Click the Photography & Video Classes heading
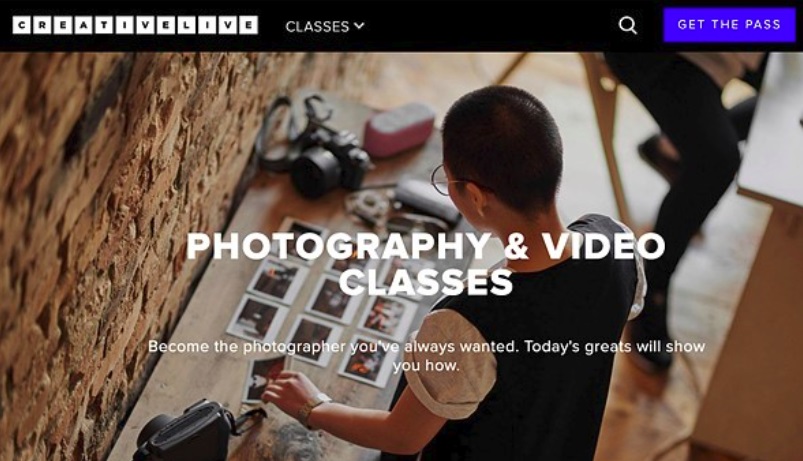This screenshot has height=461, width=803. (426, 264)
